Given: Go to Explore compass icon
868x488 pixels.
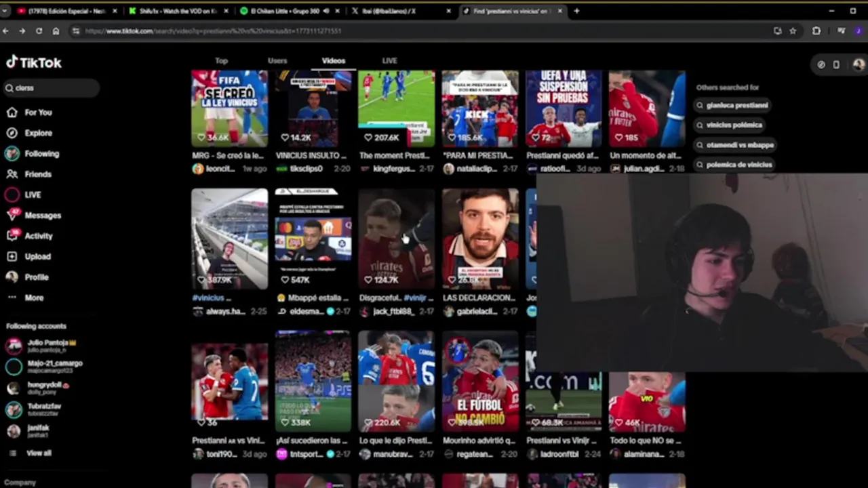Looking at the screenshot, I should tap(12, 133).
